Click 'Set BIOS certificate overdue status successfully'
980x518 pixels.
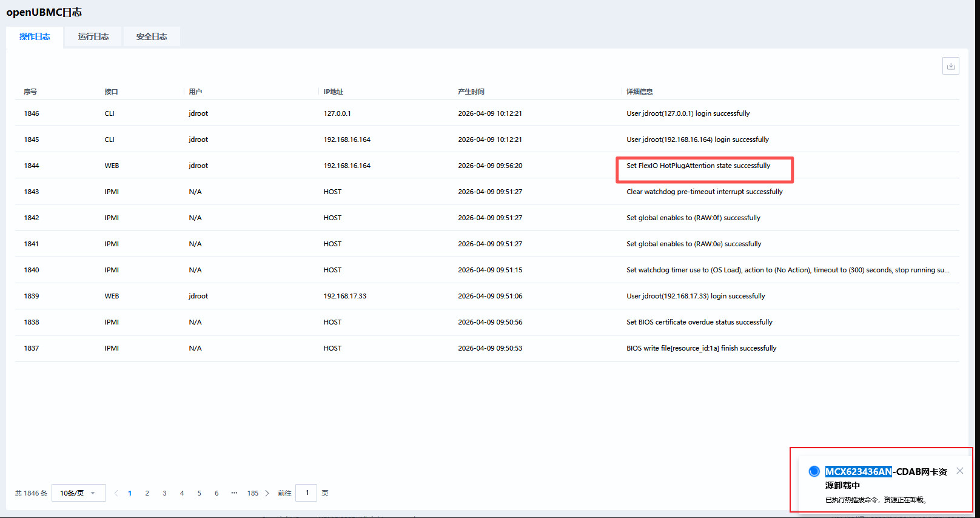point(699,322)
